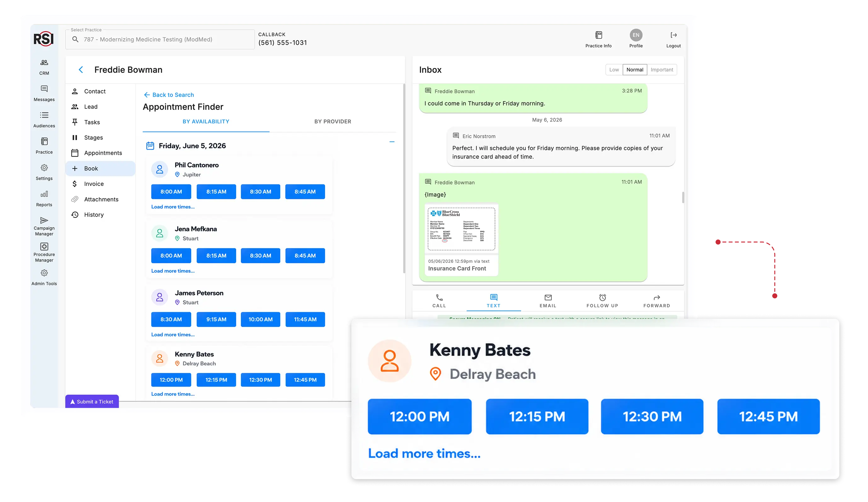The width and height of the screenshot is (868, 502).
Task: Load more times for Phil Cantonero
Action: coord(173,207)
